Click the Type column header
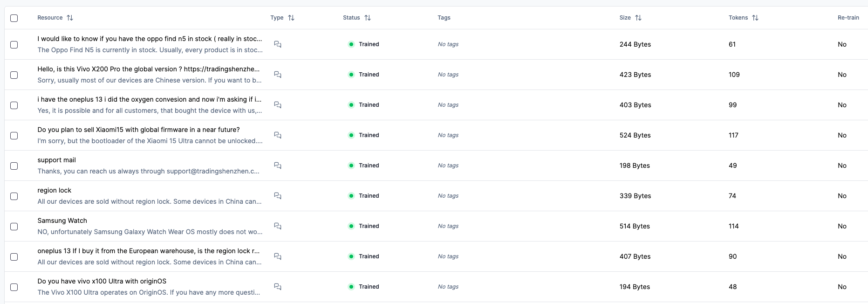Viewport: 868px width, 304px height. click(277, 18)
